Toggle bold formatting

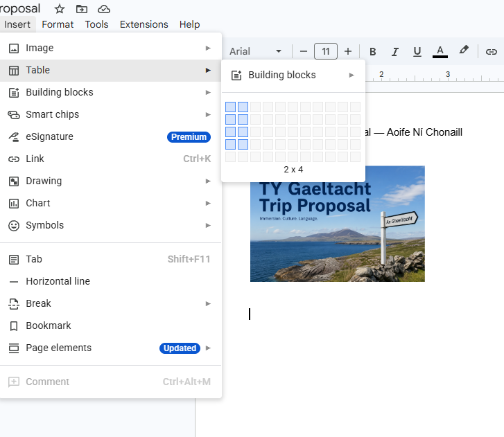(x=373, y=51)
